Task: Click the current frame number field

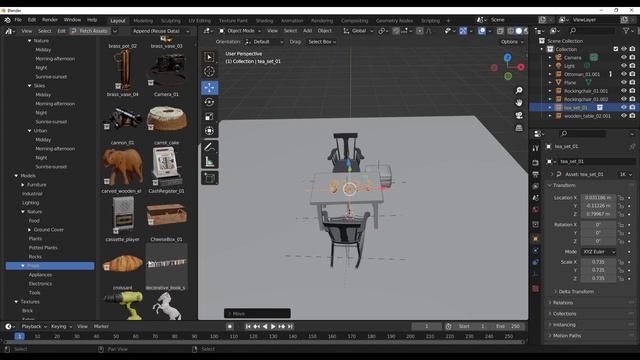Action: (427, 327)
